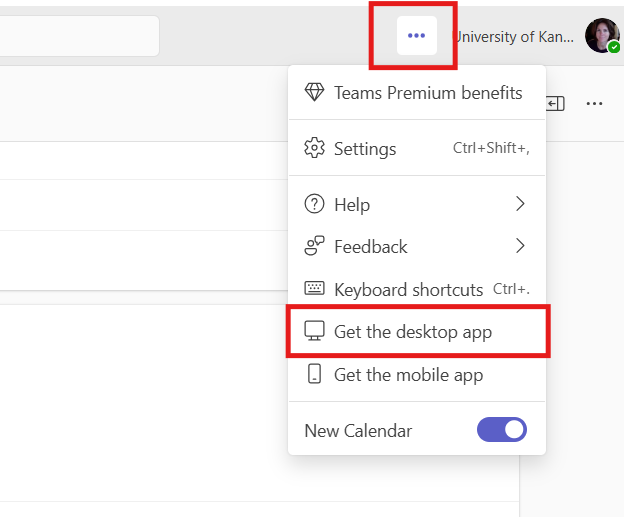Open the profile avatar picture

(602, 36)
